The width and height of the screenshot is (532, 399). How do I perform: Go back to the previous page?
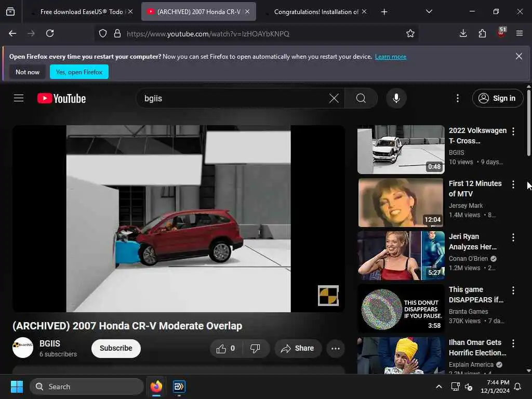point(12,33)
